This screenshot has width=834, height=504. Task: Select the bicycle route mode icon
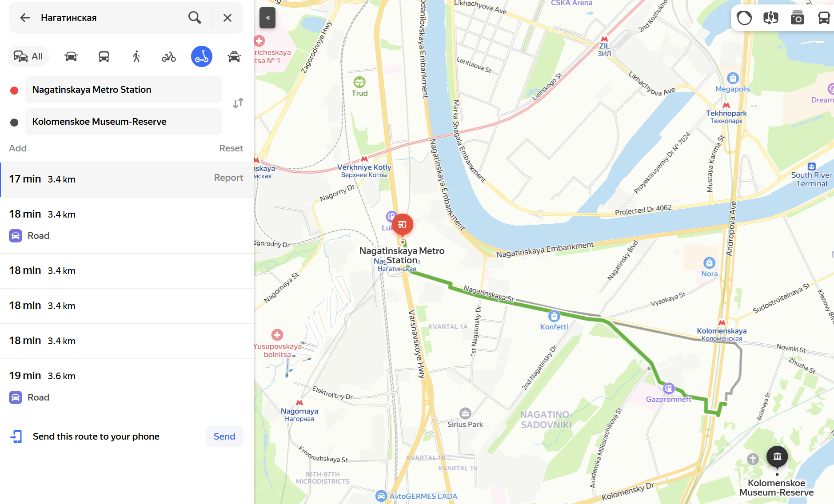pyautogui.click(x=169, y=56)
